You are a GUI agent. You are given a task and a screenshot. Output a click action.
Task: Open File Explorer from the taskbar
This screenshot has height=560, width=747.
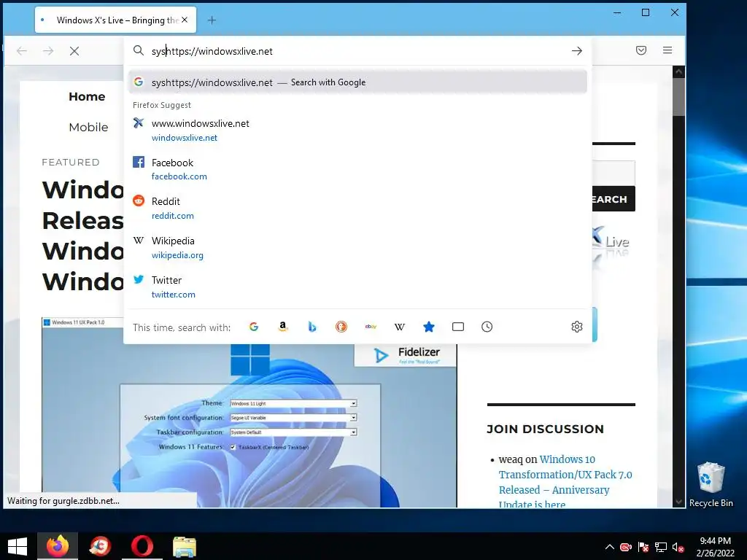[x=184, y=545]
